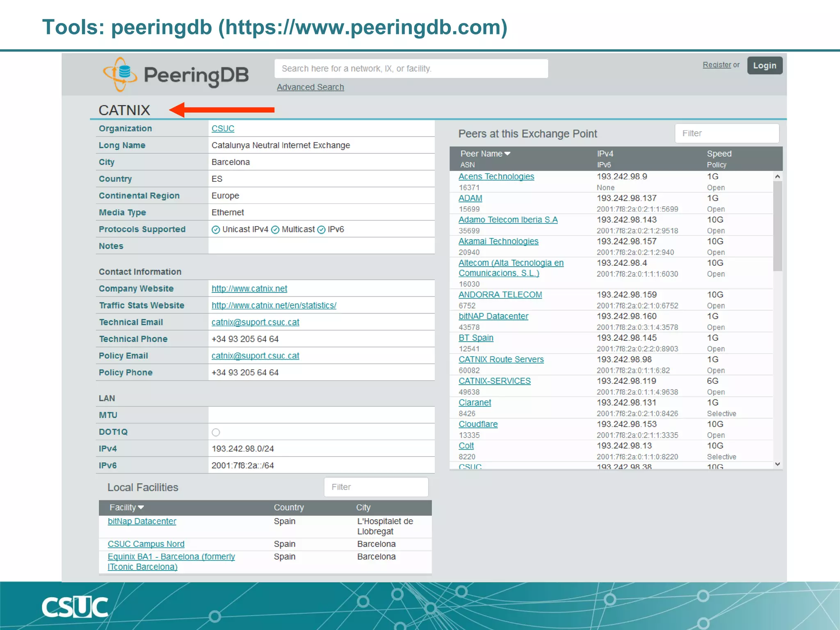Open CATNIX-SERVICES peer
This screenshot has height=630, width=840.
pos(495,381)
